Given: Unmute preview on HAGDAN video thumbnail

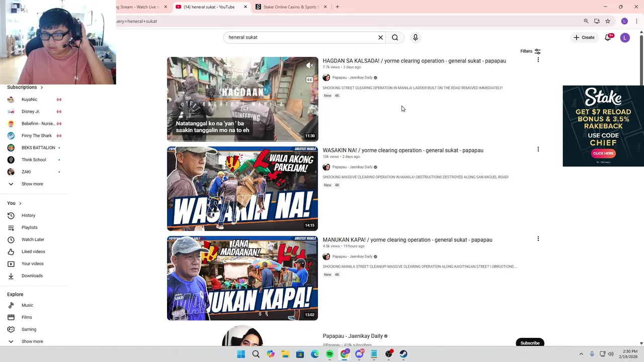Looking at the screenshot, I should [x=309, y=65].
